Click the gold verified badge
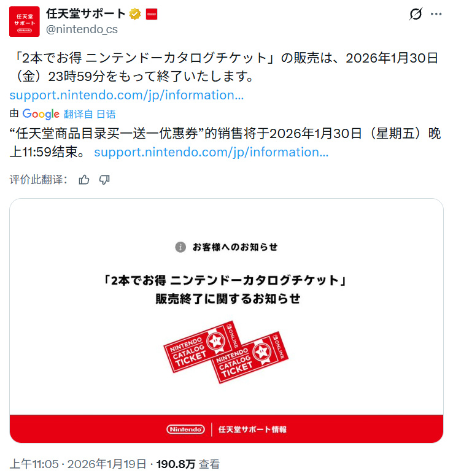 pyautogui.click(x=135, y=14)
